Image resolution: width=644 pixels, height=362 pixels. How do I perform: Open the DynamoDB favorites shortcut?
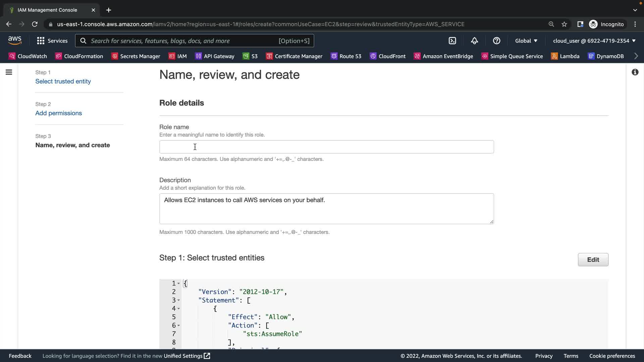coord(606,56)
